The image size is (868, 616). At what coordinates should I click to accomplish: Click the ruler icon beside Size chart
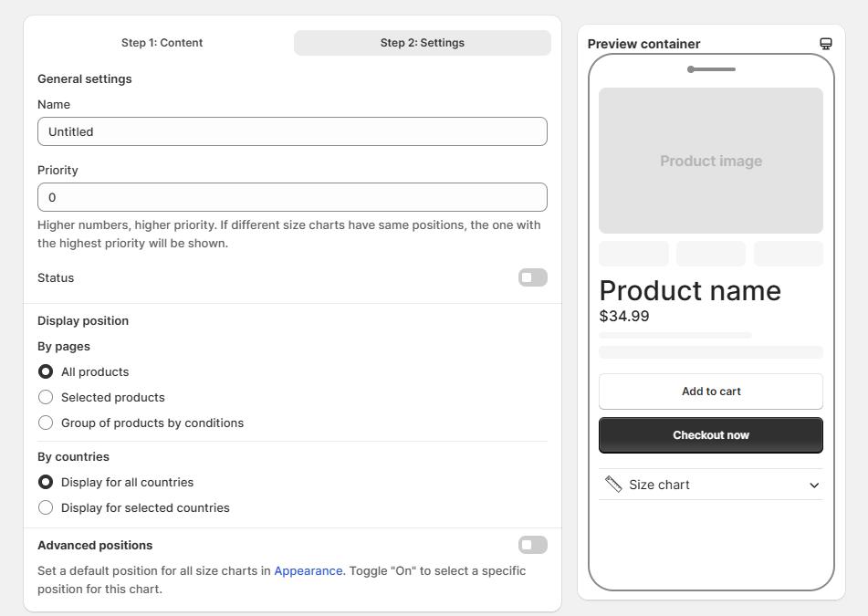coord(613,485)
